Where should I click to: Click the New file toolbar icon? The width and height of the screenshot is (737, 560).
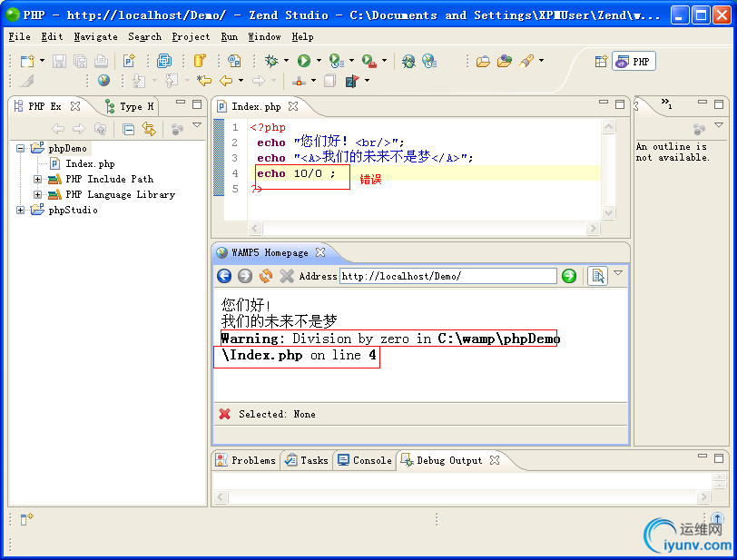(x=27, y=61)
